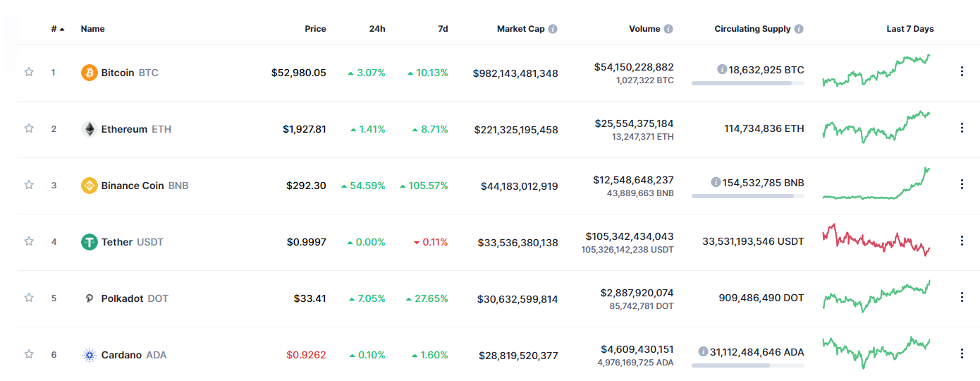Viewport: 980px width, 381px height.
Task: Click the Cardano logo icon
Action: click(90, 355)
